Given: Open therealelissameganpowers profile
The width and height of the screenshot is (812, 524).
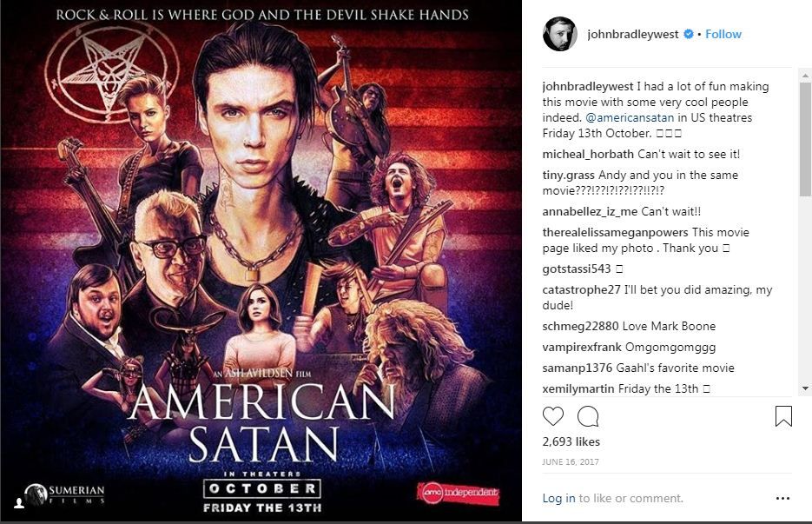Looking at the screenshot, I should click(615, 232).
